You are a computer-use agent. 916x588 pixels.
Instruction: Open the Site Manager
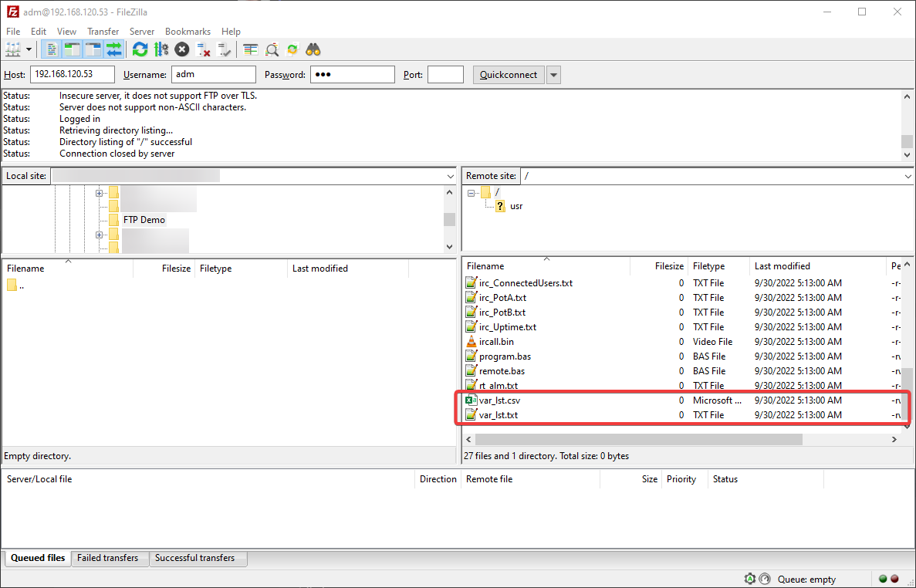click(x=13, y=49)
